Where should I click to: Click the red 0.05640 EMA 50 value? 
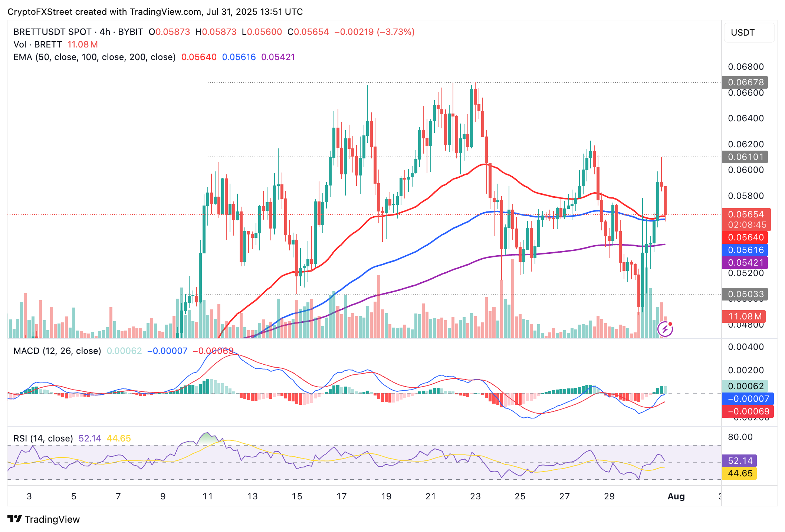199,57
